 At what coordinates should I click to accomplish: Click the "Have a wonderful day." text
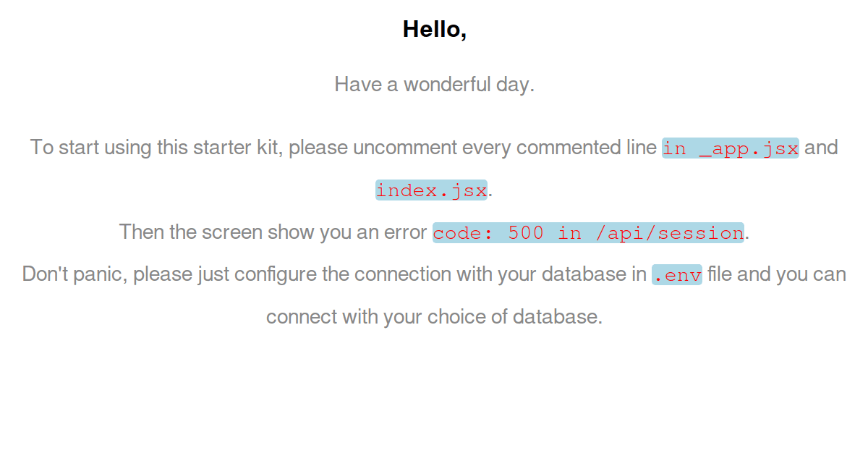click(x=434, y=85)
